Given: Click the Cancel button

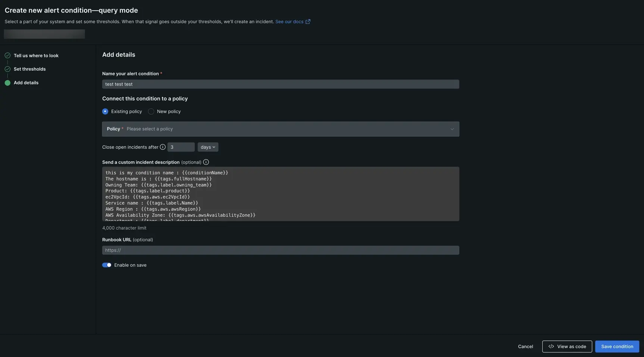Looking at the screenshot, I should click(525, 347).
